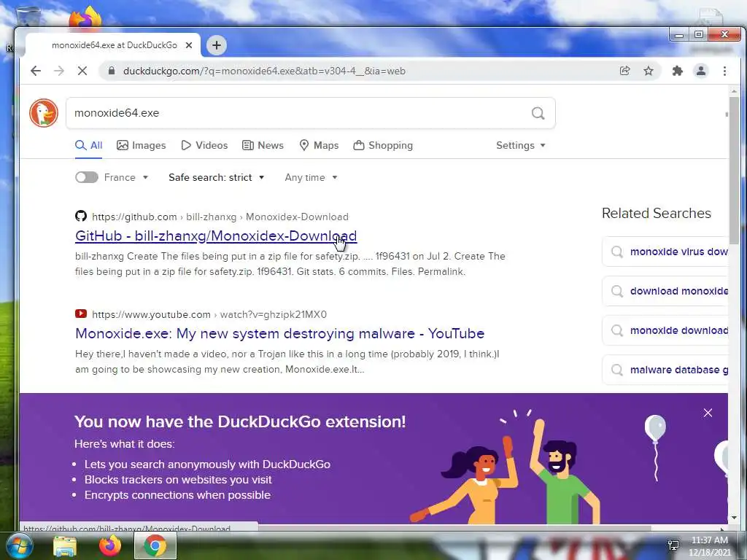Screen dimensions: 747x560
Task: Search related 'monoxide virus dow...'
Action: tap(665, 252)
